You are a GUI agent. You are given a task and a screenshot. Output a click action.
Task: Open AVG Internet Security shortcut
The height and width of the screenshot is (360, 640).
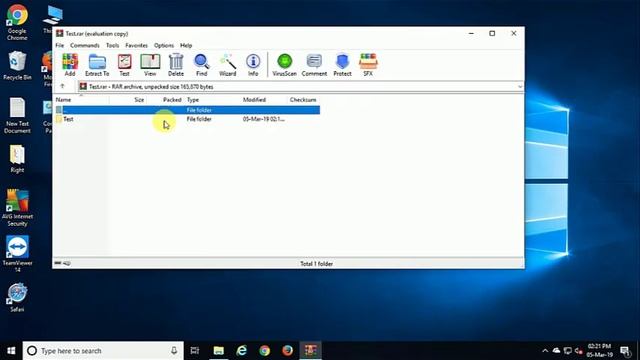17,208
